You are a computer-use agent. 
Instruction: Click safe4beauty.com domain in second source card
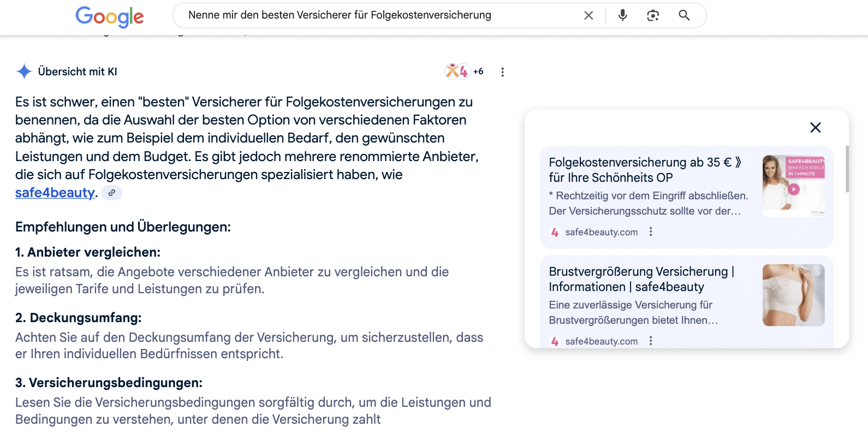point(602,341)
